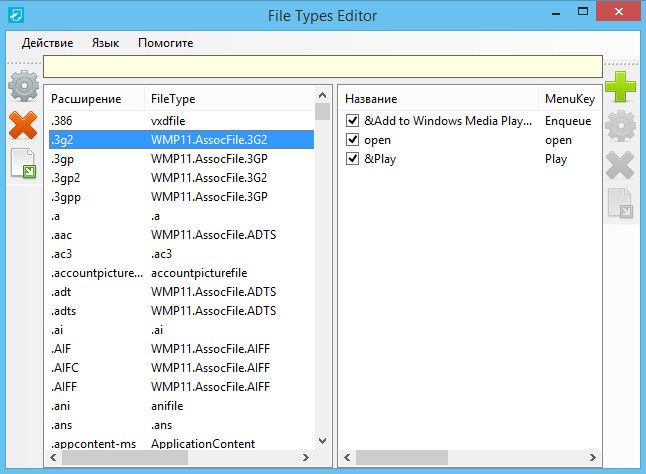Click the right gray X delete-action icon
This screenshot has height=474, width=646.
(x=621, y=165)
